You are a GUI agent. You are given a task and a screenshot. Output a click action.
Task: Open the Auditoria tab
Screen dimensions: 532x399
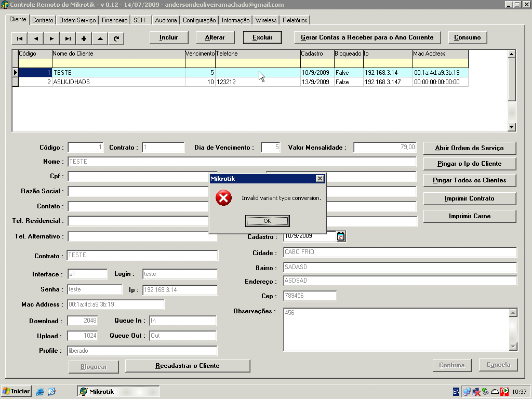[166, 20]
